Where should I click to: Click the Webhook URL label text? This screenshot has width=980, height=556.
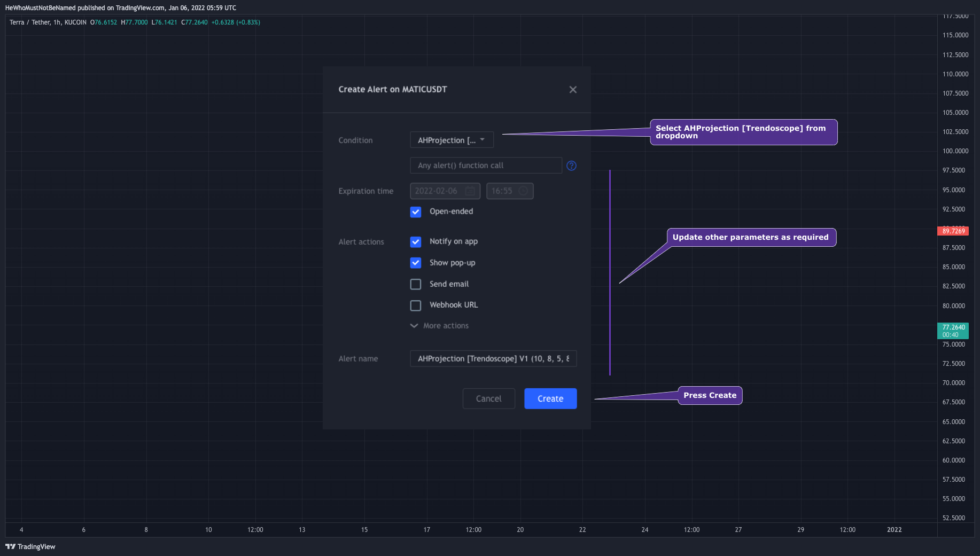(454, 305)
